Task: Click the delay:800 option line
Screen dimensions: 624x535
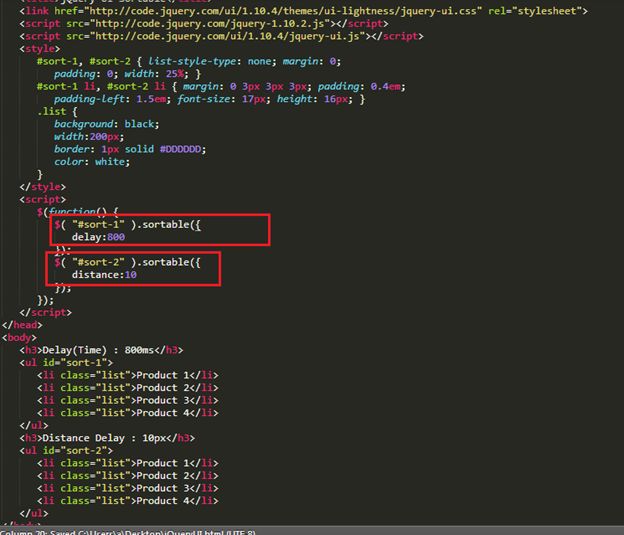Action: coord(98,237)
